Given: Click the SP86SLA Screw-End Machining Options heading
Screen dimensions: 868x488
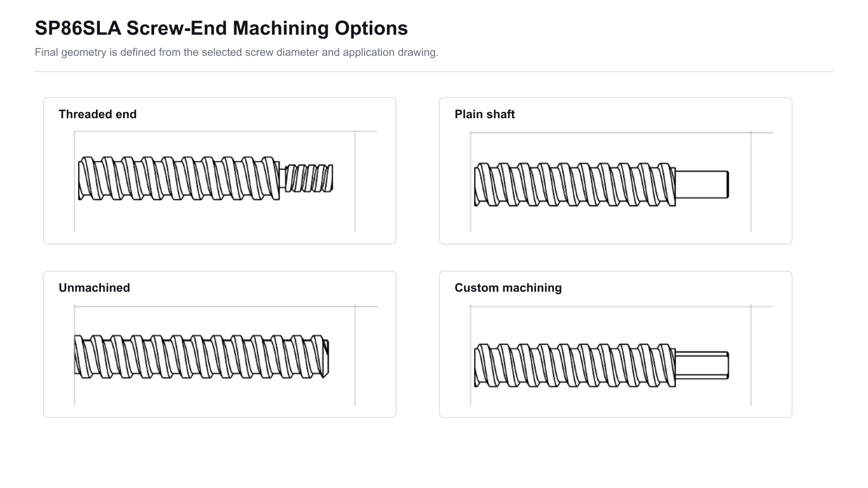Looking at the screenshot, I should [x=221, y=28].
